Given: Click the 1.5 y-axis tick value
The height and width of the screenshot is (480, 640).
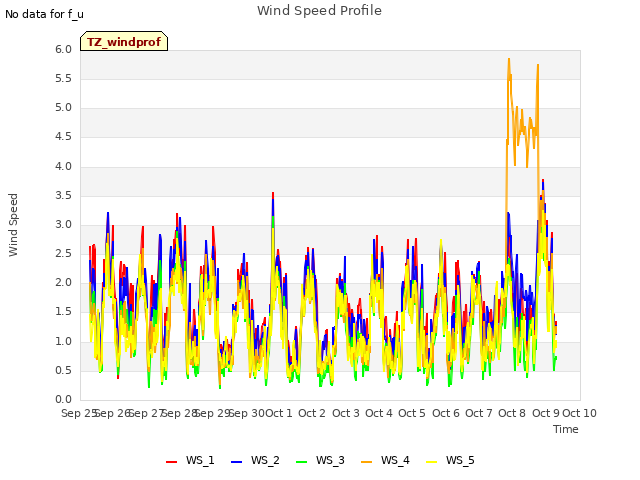Looking at the screenshot, I should [63, 312].
